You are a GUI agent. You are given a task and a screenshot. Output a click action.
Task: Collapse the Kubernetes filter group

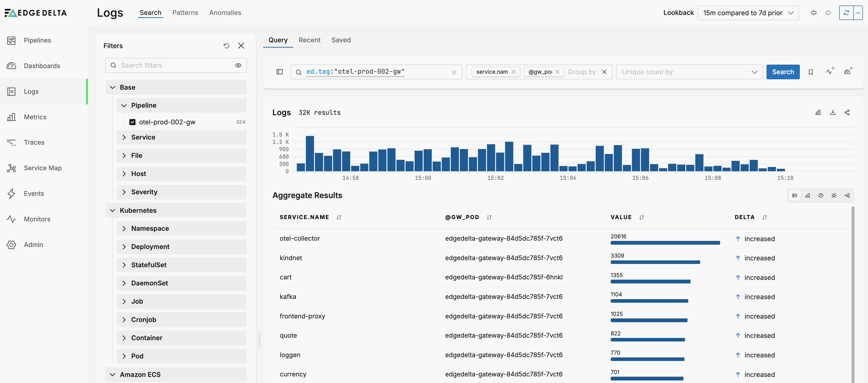click(175, 210)
